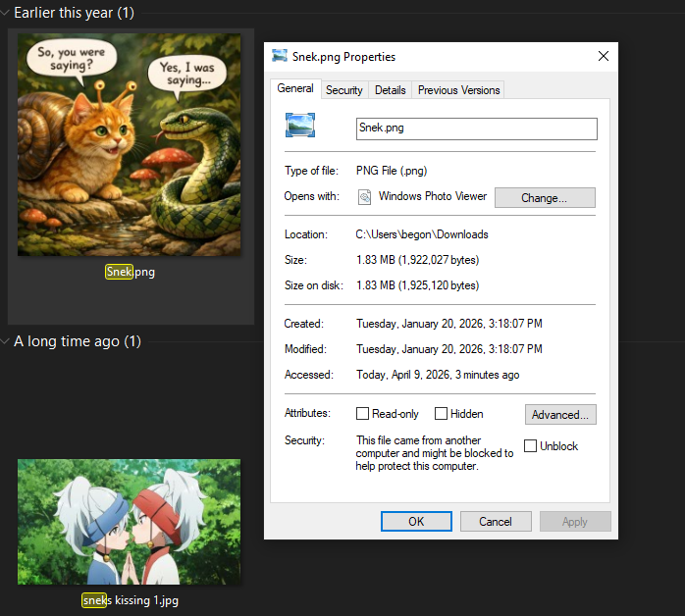Select the sneks kissing anime thumbnail
The width and height of the screenshot is (685, 616).
[129, 522]
